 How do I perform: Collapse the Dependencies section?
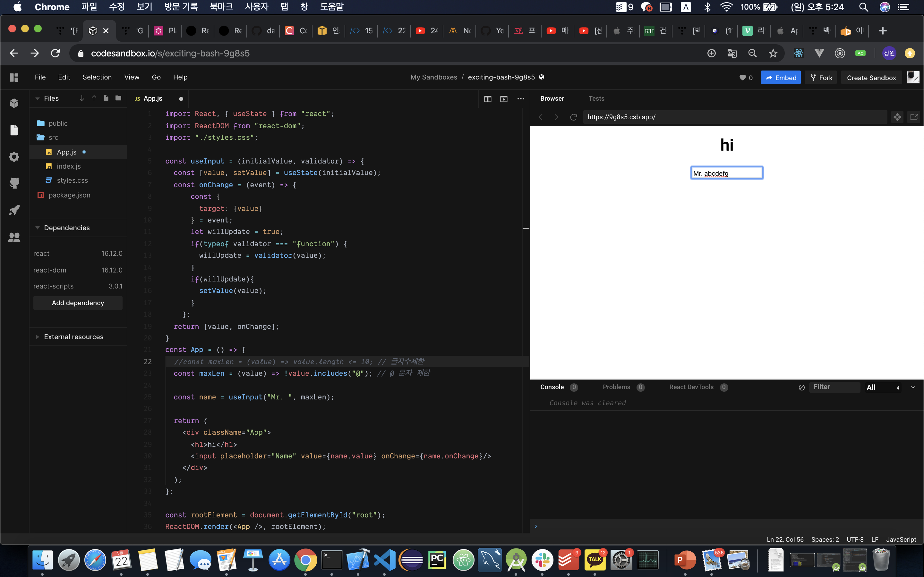click(38, 228)
